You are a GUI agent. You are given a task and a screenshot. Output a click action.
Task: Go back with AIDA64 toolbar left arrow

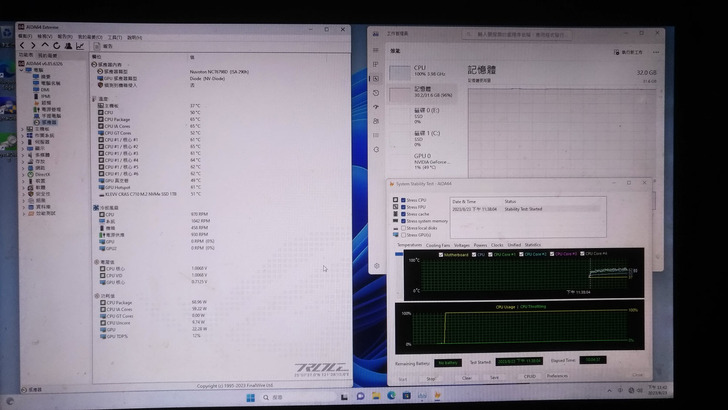coord(22,46)
